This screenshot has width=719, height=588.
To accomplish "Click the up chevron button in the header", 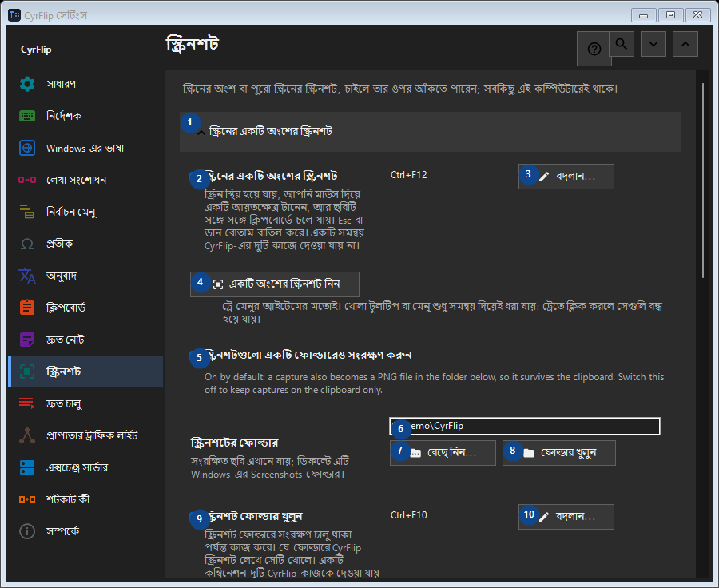I will pos(685,44).
